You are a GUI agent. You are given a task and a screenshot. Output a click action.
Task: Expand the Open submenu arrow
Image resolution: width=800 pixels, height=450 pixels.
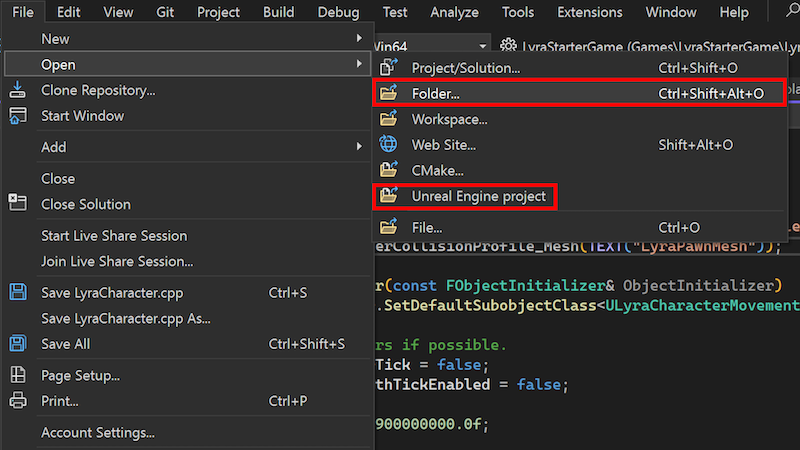tap(359, 64)
